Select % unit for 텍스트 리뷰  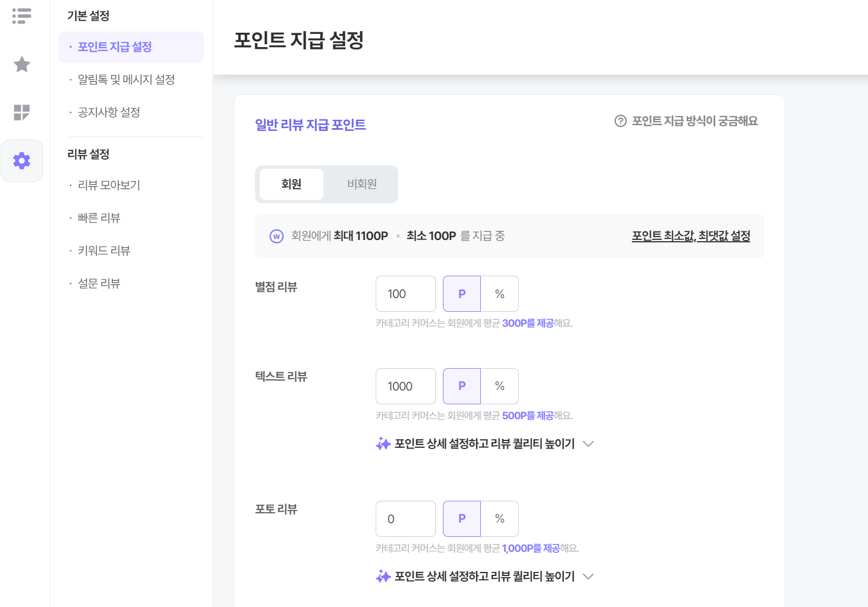[x=500, y=386]
